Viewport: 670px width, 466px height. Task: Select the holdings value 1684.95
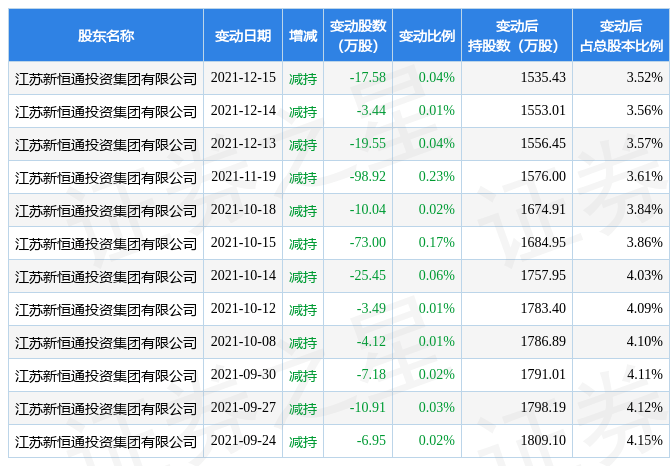[x=543, y=242]
